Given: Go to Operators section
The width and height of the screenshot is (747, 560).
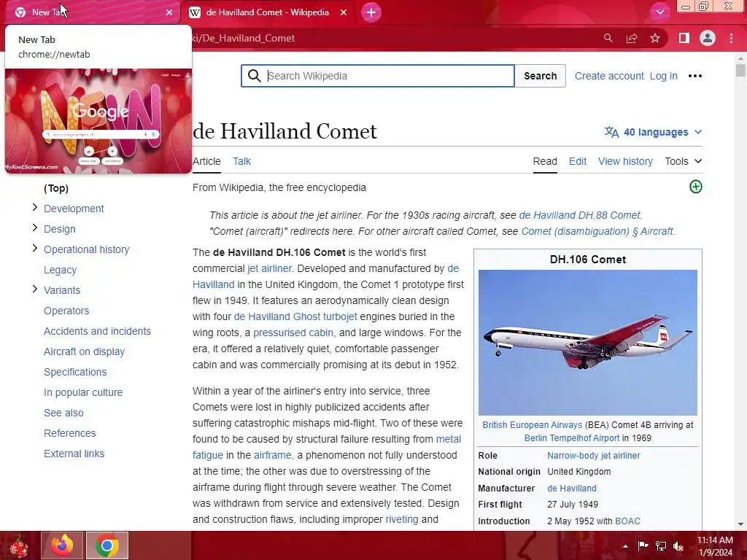Looking at the screenshot, I should (66, 311).
